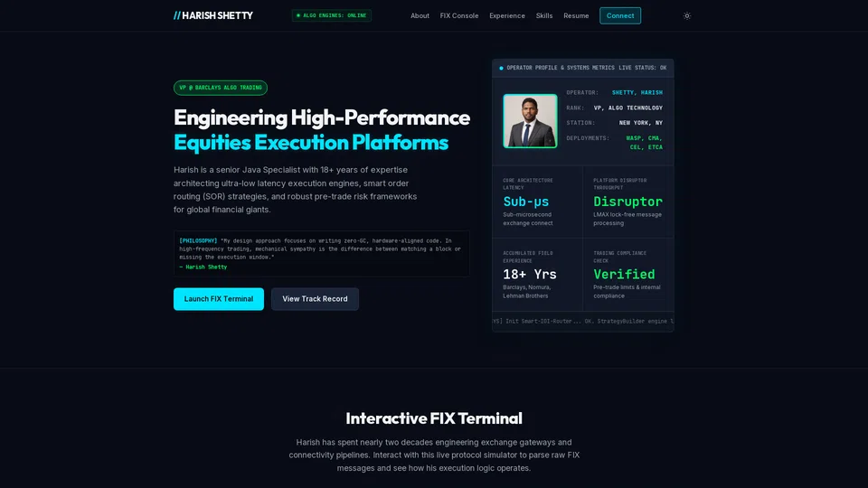Screen dimensions: 868x488
Task: Click the [PHILOSOPHY] quote label
Action: point(198,240)
